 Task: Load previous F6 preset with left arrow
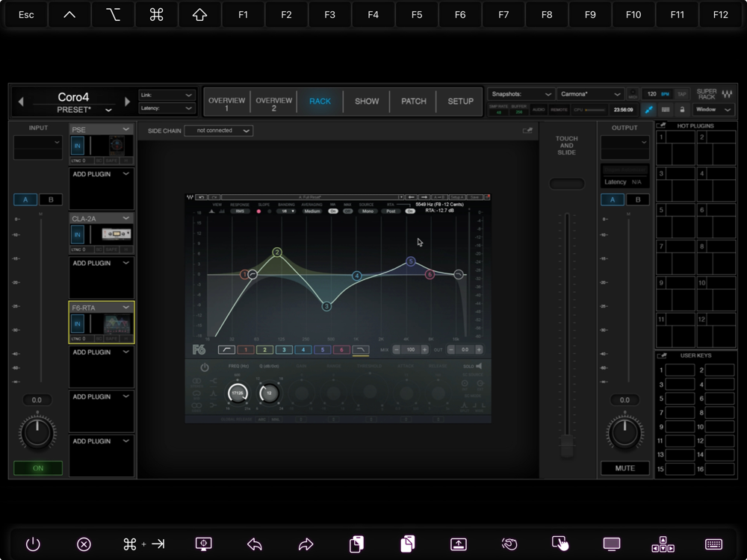[x=411, y=197]
